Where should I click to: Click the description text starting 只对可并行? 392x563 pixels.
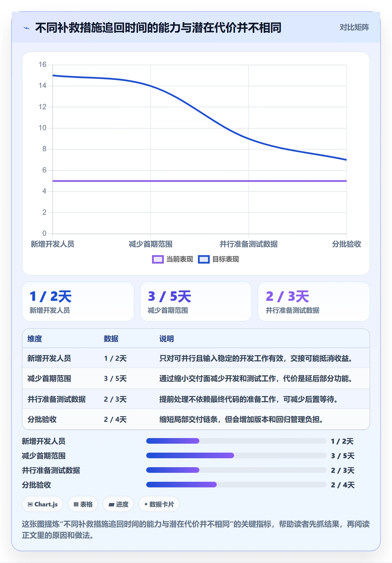[x=256, y=358]
